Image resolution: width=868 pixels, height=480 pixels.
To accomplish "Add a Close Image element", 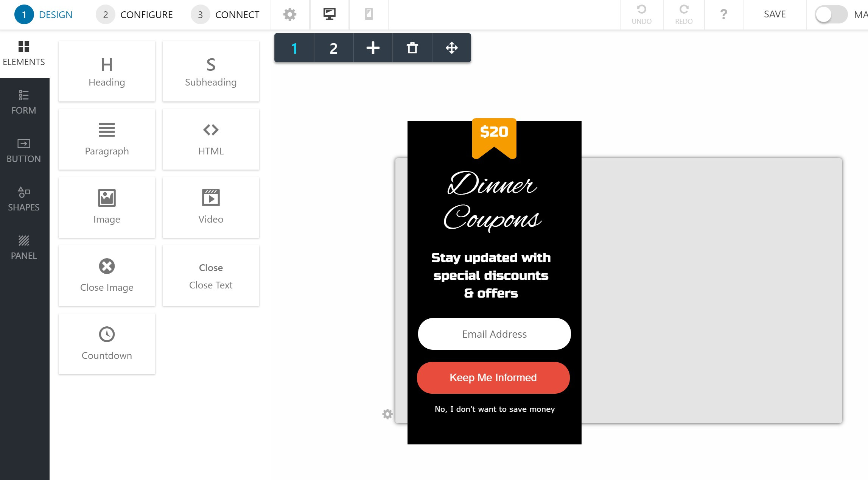I will pos(107,276).
